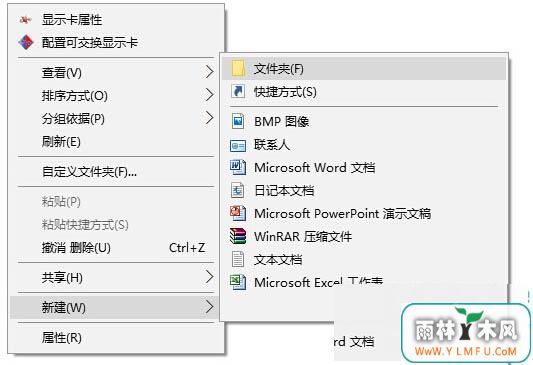
Task: Create a new 文本文档
Action: (x=364, y=260)
